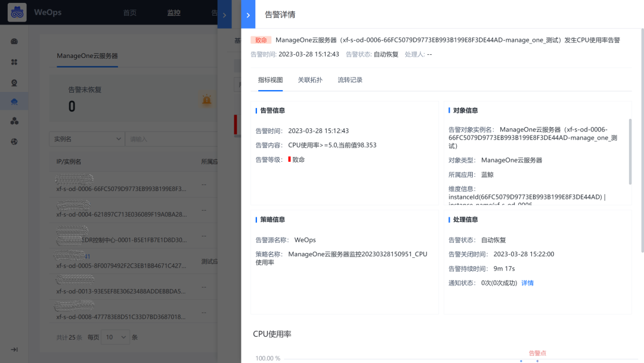Open the page size 10 dropdown
644x363 pixels.
pos(115,337)
